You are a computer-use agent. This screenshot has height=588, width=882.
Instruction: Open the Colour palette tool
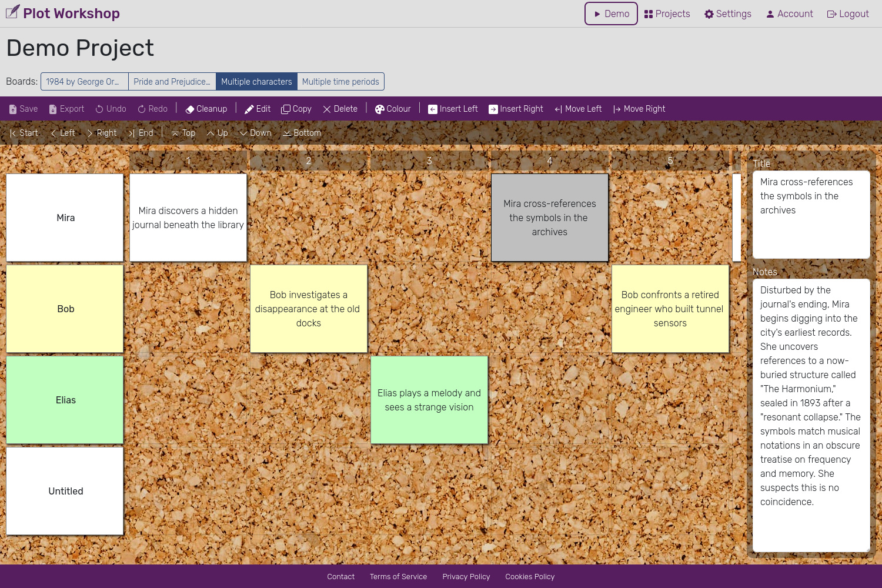[x=393, y=109]
